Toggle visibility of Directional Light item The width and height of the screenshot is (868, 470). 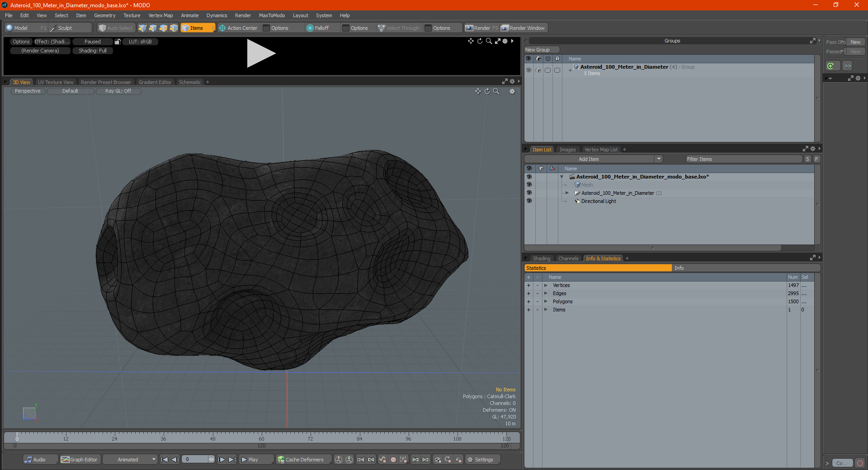pyautogui.click(x=529, y=201)
